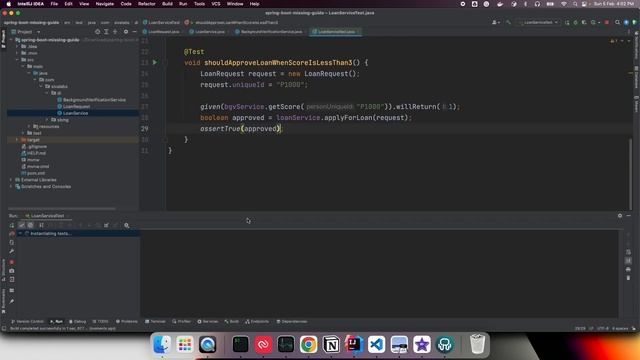Click assertTrue(approved) on line 29
640x360 pixels.
(x=240, y=129)
